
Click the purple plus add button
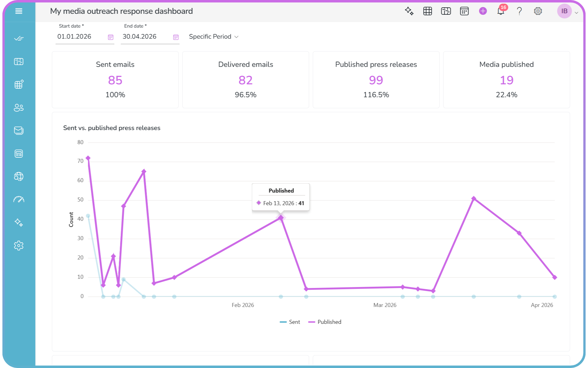(483, 11)
